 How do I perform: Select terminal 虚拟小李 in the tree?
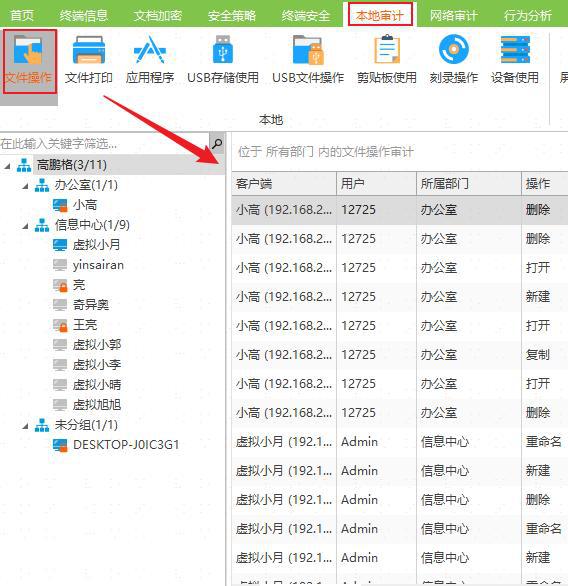point(96,365)
